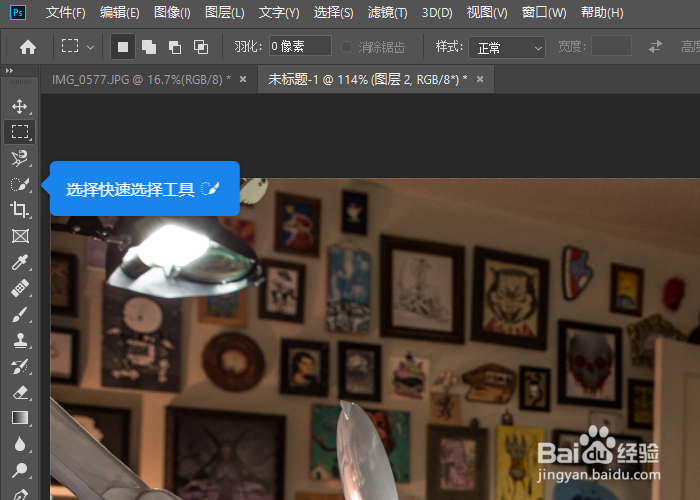Select the Clone Stamp tool

click(x=20, y=340)
